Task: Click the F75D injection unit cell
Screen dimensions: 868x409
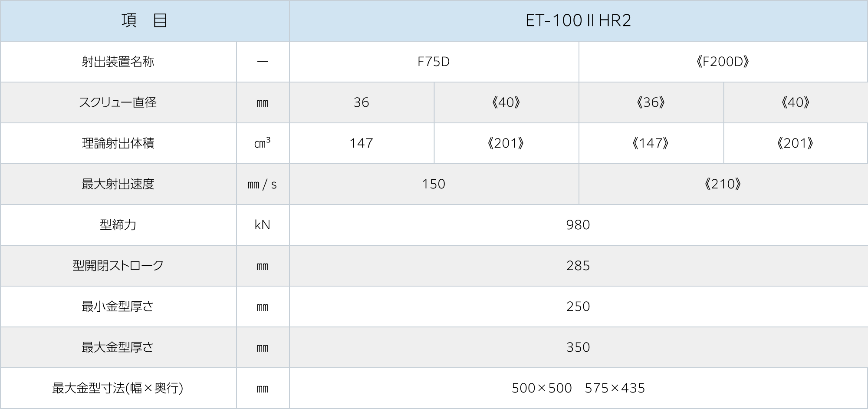Action: click(434, 62)
